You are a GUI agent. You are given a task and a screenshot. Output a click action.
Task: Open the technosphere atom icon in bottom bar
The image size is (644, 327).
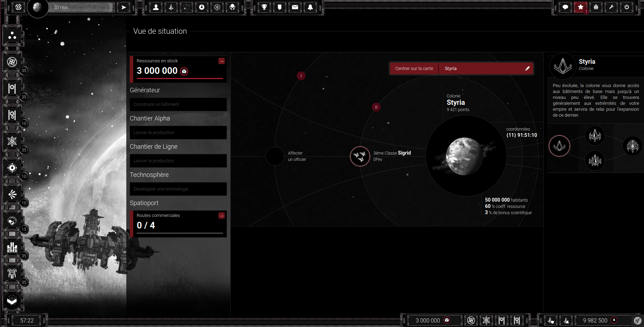click(486, 320)
